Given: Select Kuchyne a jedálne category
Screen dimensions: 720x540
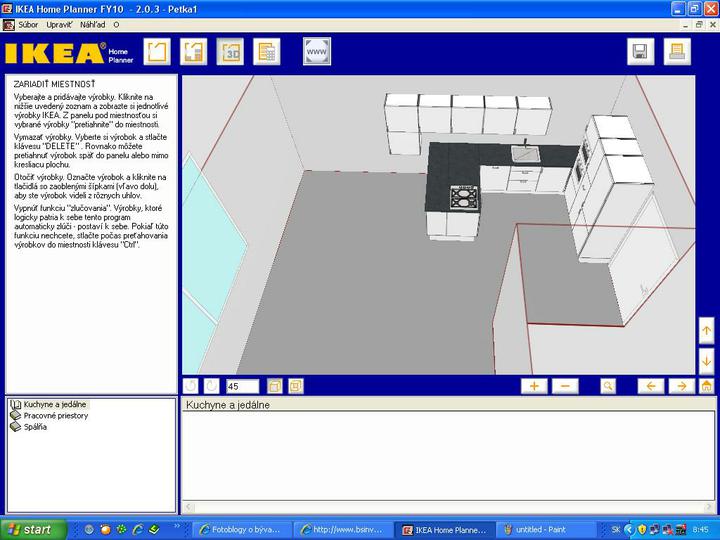Looking at the screenshot, I should (x=54, y=405).
